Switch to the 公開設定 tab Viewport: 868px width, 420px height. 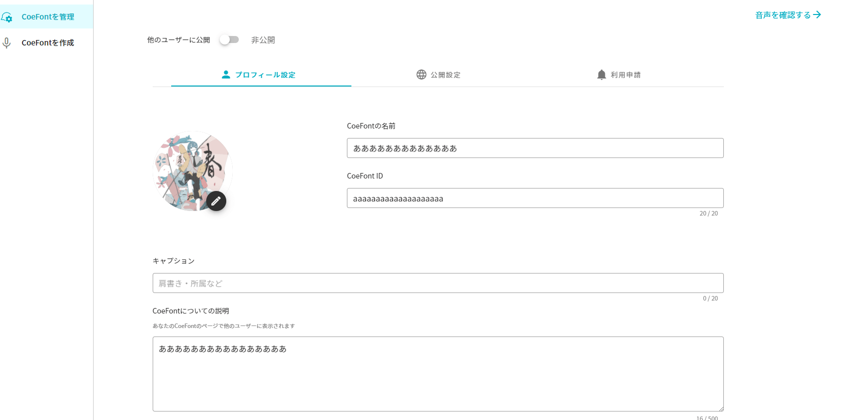[x=439, y=74]
